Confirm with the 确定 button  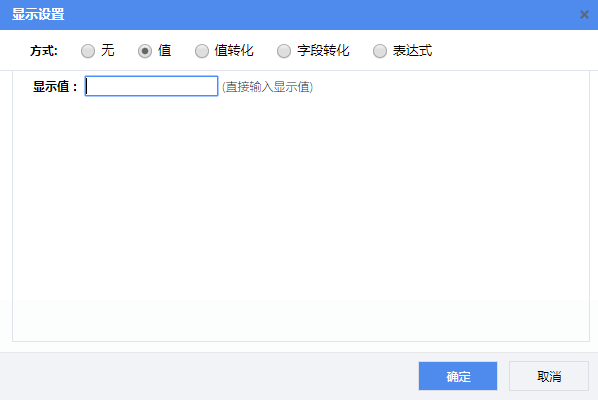458,376
